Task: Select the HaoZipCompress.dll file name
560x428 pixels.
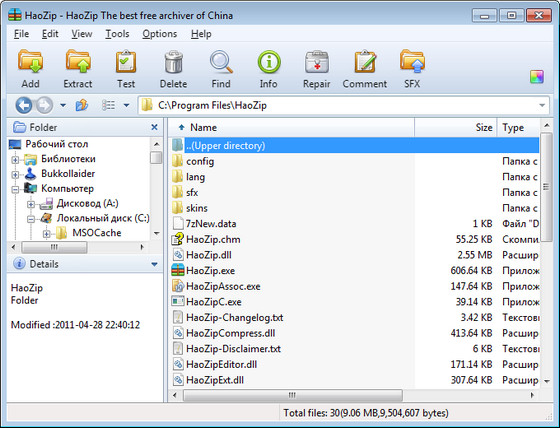Action: [231, 333]
